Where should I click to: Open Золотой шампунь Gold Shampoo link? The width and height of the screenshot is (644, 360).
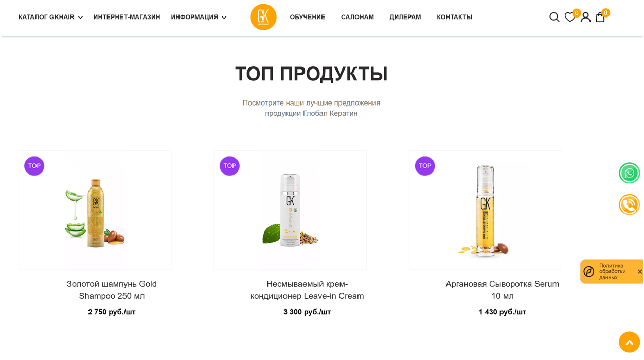coord(112,290)
